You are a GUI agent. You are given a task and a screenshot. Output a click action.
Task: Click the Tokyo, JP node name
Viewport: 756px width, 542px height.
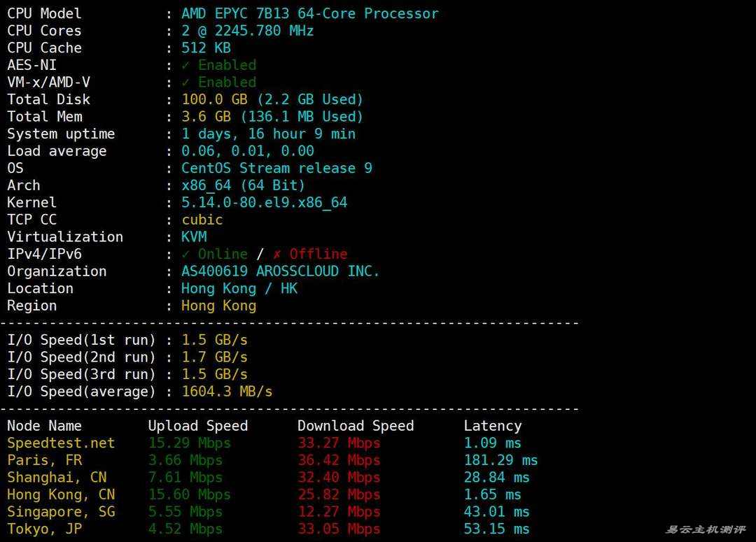[45, 529]
